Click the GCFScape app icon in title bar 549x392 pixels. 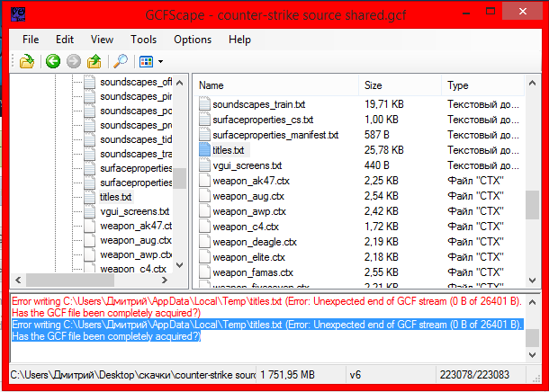coord(18,14)
